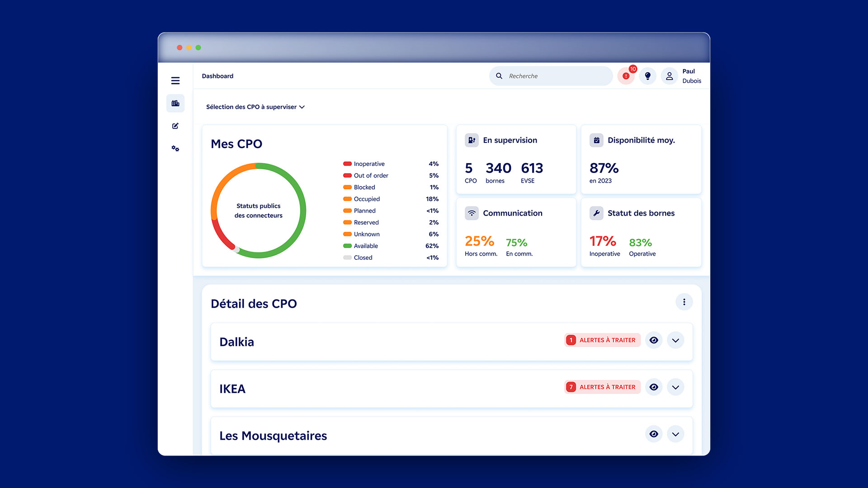
Task: Expand the IKEA row chevron
Action: (675, 387)
